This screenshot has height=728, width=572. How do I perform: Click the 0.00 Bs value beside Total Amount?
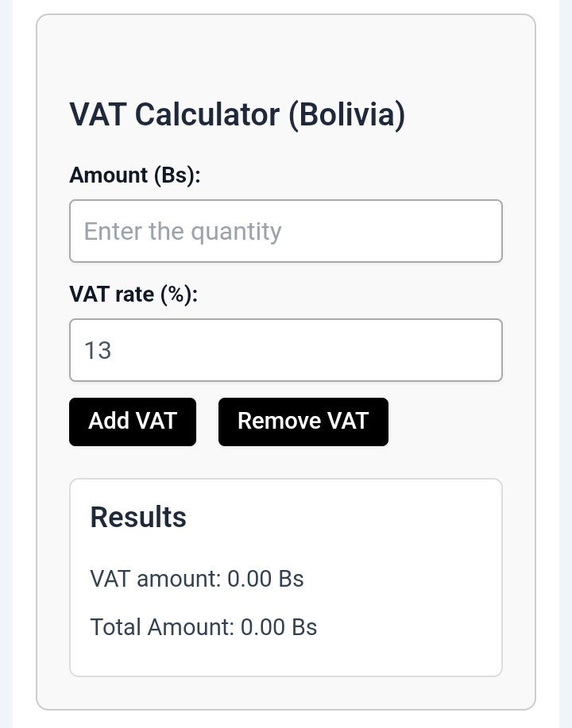(279, 627)
